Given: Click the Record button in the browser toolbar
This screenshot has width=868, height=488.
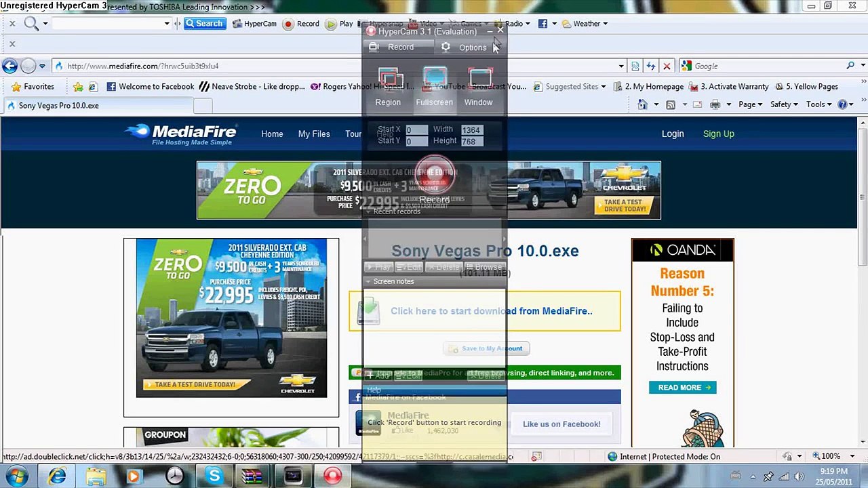Looking at the screenshot, I should [x=301, y=24].
